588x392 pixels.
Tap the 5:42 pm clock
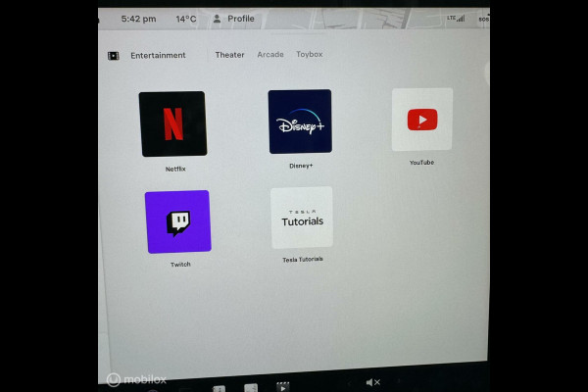tap(138, 19)
